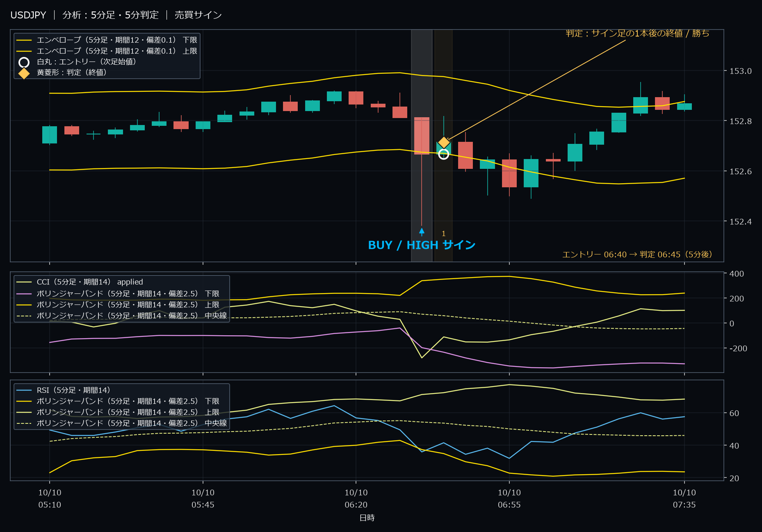Click the RSI panel ボリンジャーバンド 中央線 legend entry

click(x=121, y=423)
